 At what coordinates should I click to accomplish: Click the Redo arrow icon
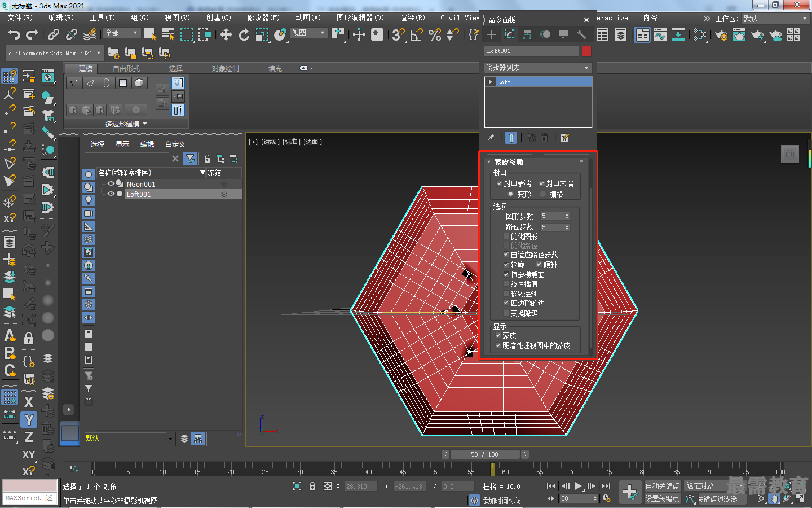point(32,35)
